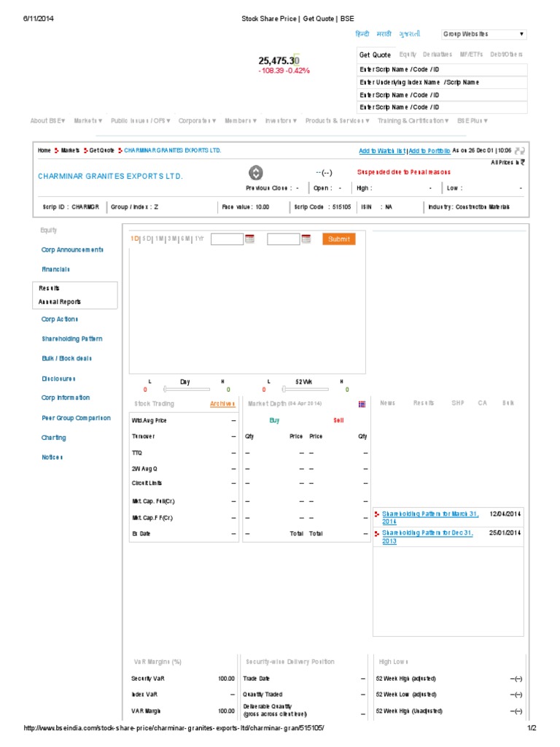Open Corp Actions in sidebar
The width and height of the screenshot is (560, 747).
60,320
